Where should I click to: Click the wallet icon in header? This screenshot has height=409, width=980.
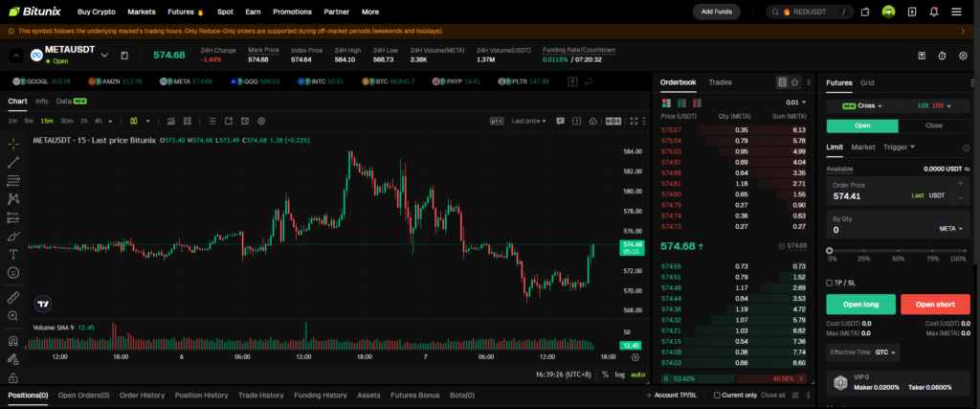pyautogui.click(x=865, y=11)
